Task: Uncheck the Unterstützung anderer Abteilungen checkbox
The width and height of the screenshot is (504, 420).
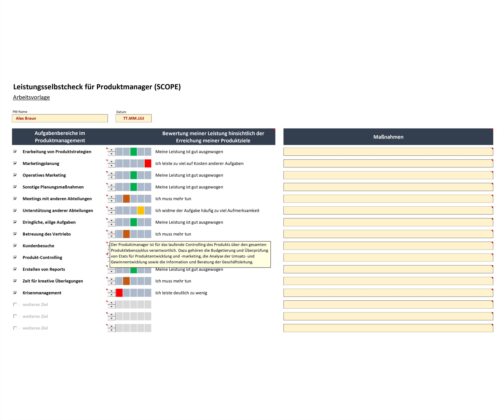Action: tap(15, 211)
